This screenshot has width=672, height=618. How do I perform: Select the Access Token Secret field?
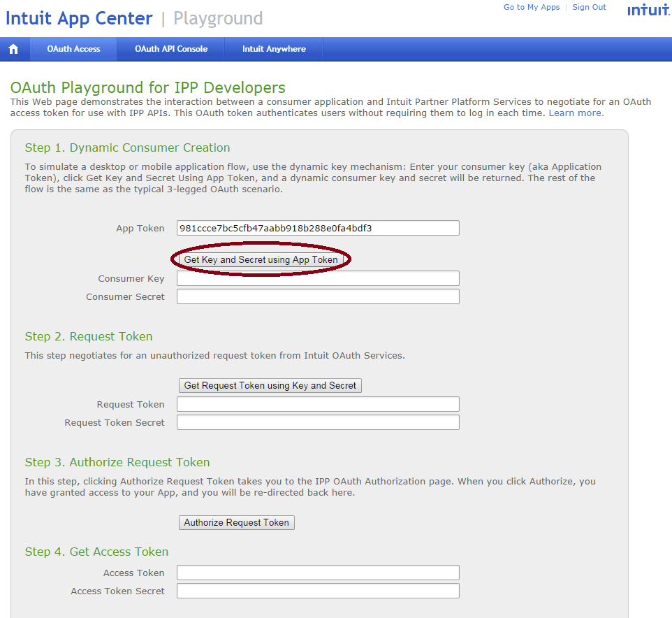318,591
